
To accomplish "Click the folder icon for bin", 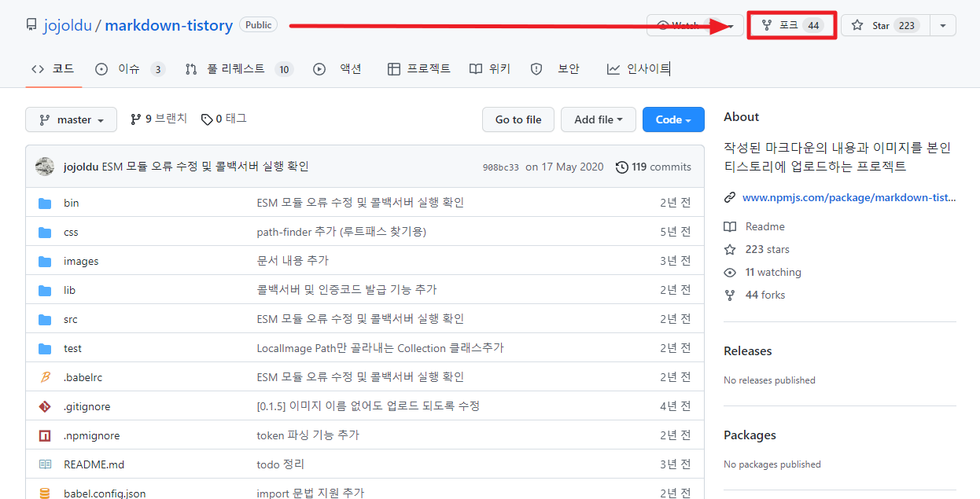I will (x=45, y=203).
